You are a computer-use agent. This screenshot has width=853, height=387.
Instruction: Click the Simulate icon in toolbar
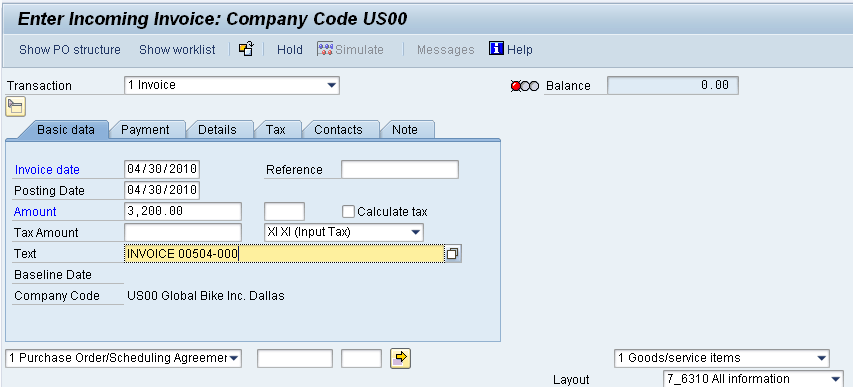tap(325, 50)
